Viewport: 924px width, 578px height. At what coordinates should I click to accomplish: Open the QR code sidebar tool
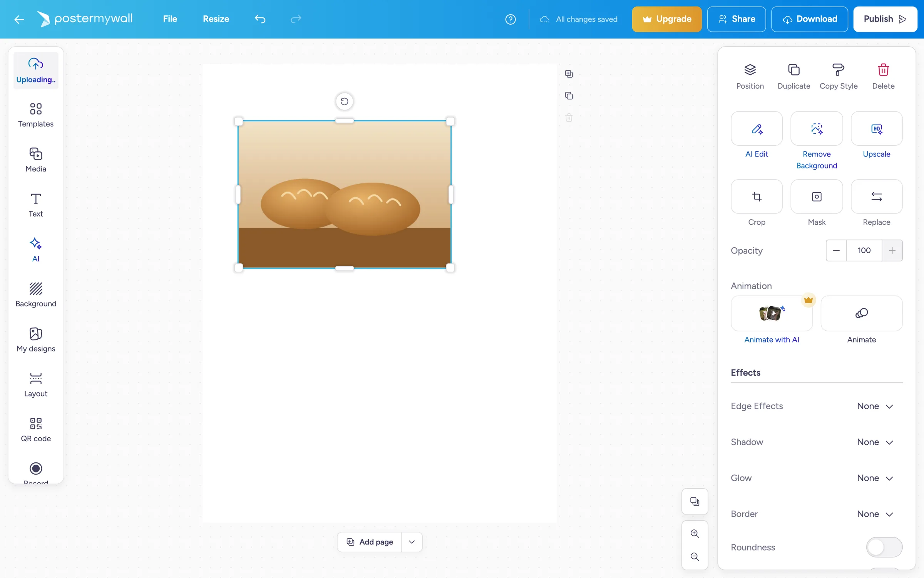click(x=36, y=430)
